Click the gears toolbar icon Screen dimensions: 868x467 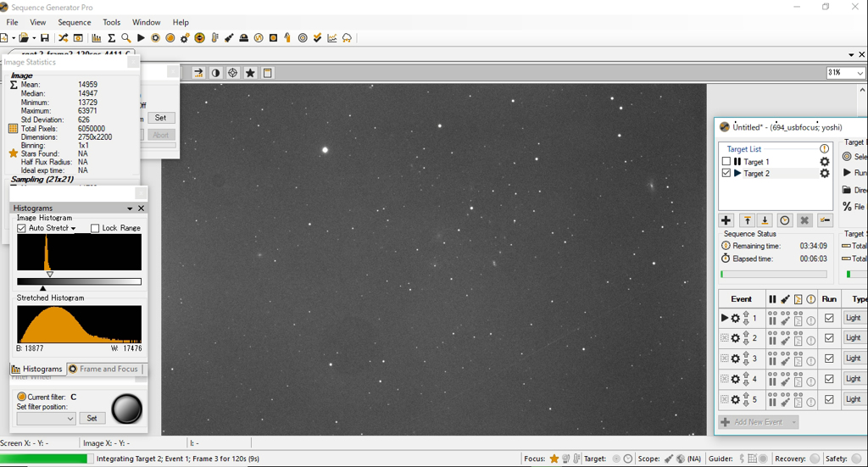point(185,37)
